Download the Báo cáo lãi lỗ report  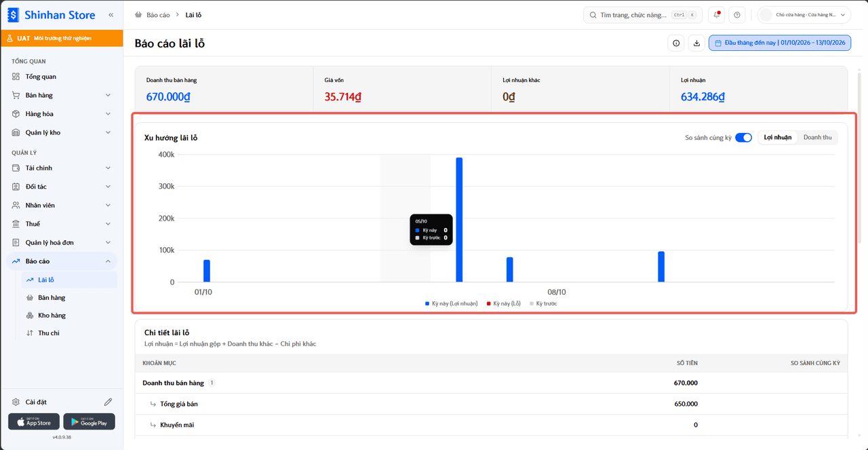click(696, 43)
